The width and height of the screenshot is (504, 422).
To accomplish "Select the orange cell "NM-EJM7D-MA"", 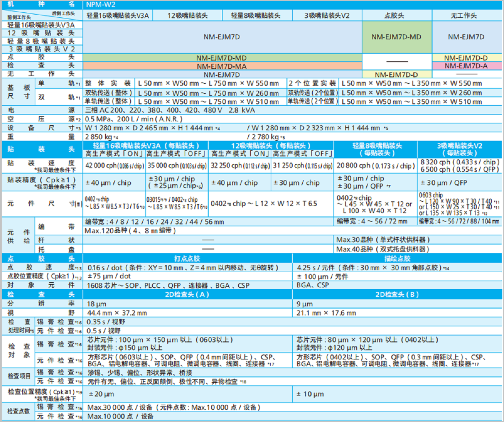I will pyautogui.click(x=223, y=66).
